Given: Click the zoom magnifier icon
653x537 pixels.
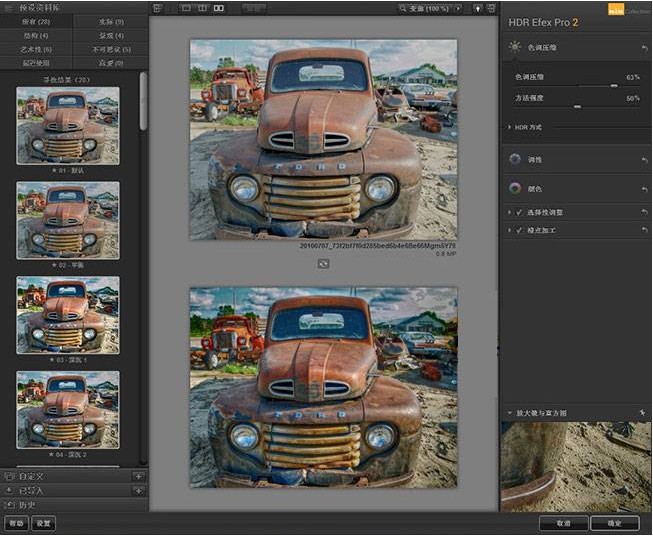Looking at the screenshot, I should pos(403,8).
